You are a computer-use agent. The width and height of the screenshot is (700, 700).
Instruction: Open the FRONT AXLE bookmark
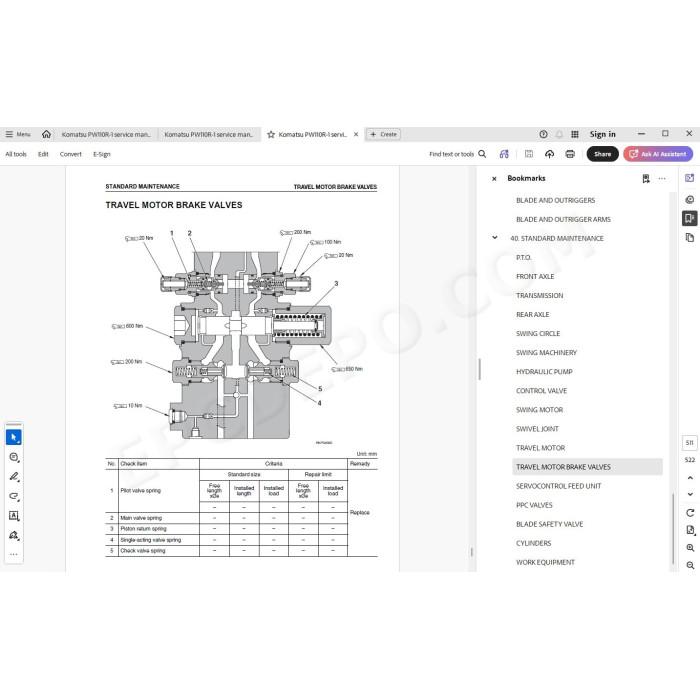(535, 277)
